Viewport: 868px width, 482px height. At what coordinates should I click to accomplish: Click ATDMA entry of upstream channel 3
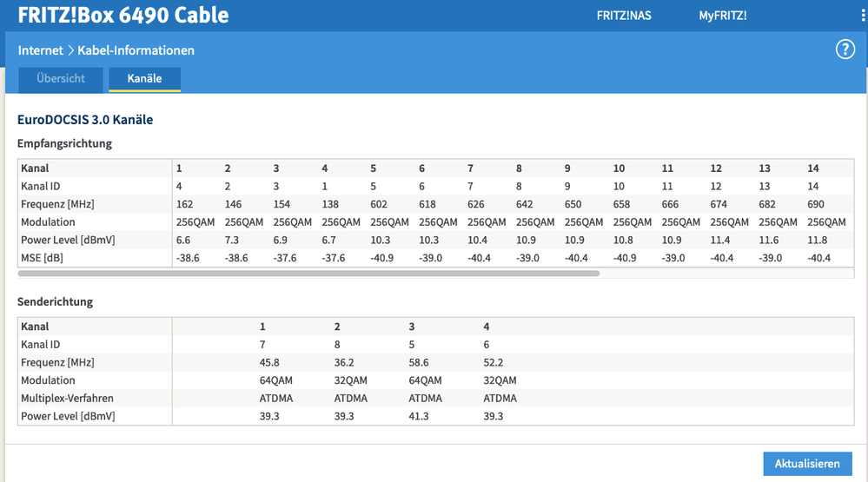coord(425,399)
